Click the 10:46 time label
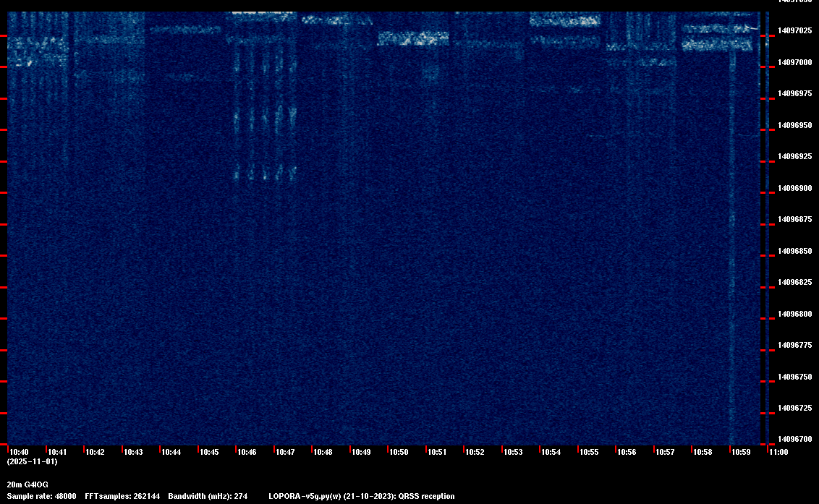The height and width of the screenshot is (504, 819). (x=247, y=452)
